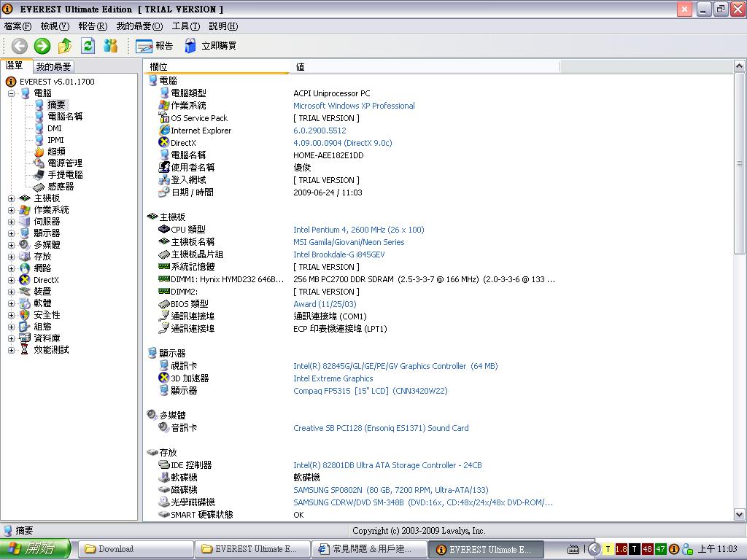Click the 資料庫 database icon
747x560 pixels.
[x=25, y=338]
